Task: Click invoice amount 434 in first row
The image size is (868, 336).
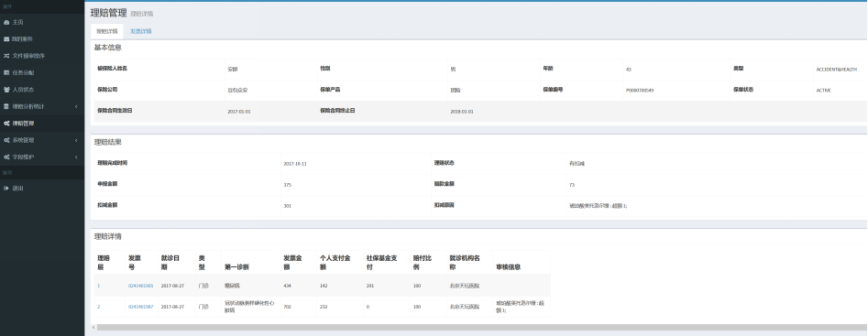Action: click(287, 286)
